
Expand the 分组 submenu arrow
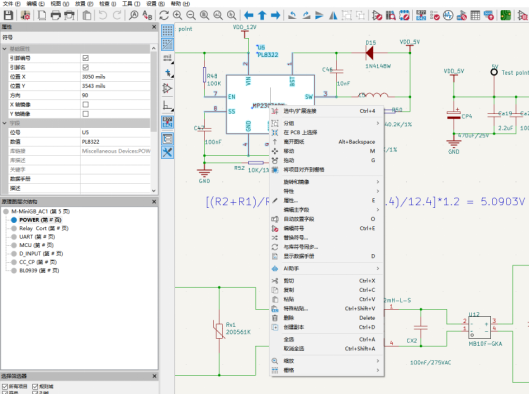click(x=378, y=123)
